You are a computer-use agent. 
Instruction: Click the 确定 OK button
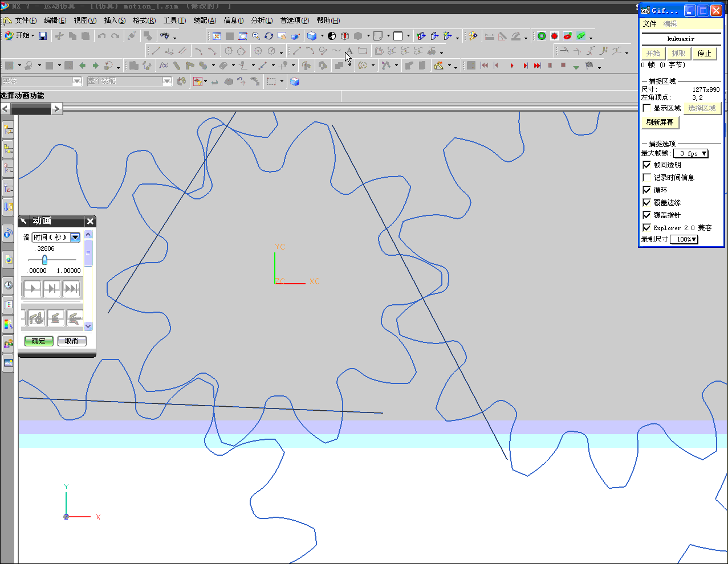tap(39, 341)
